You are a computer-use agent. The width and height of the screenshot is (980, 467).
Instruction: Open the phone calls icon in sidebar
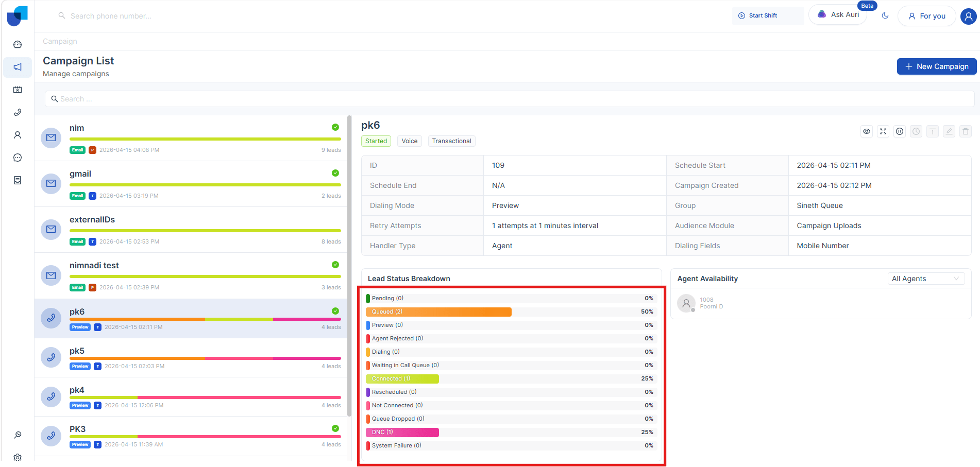coord(18,112)
